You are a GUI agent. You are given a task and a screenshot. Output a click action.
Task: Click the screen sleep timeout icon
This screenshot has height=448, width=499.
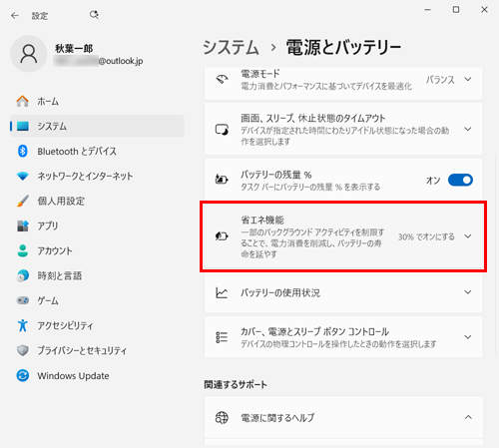pyautogui.click(x=222, y=129)
